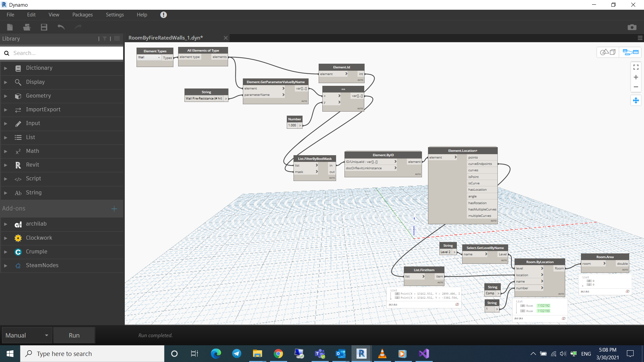Expand the List library category

(5, 137)
